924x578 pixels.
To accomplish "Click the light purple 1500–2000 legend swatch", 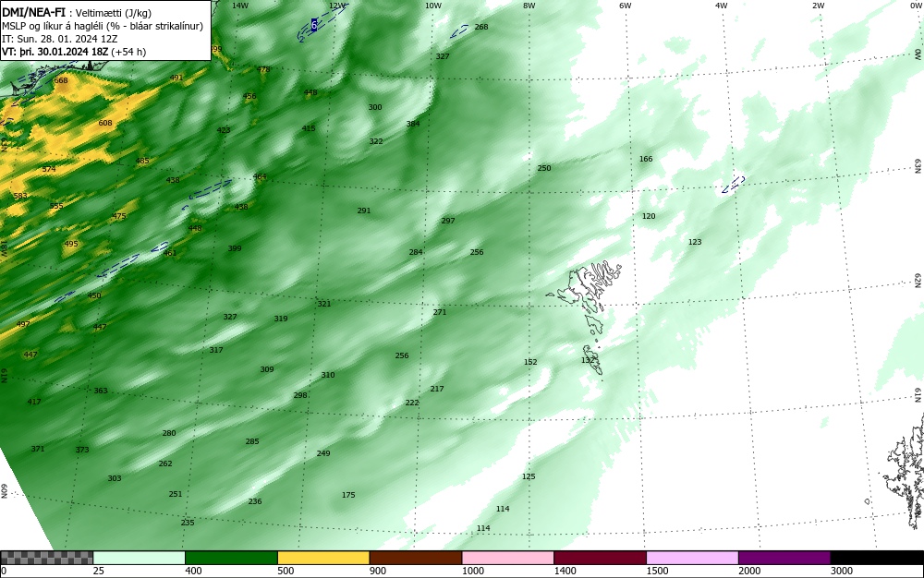I will [692, 558].
